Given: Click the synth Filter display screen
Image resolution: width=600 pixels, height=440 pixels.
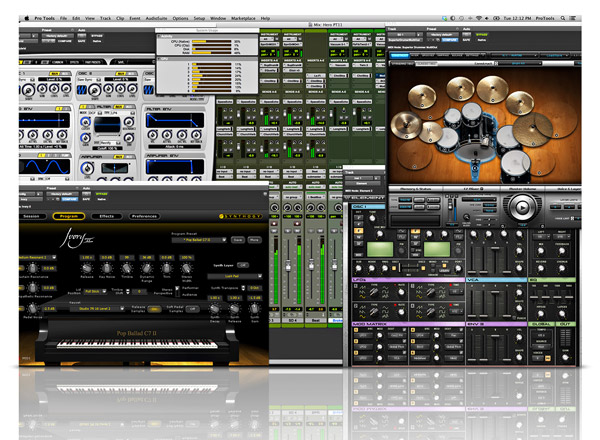Looking at the screenshot, I should (107, 125).
